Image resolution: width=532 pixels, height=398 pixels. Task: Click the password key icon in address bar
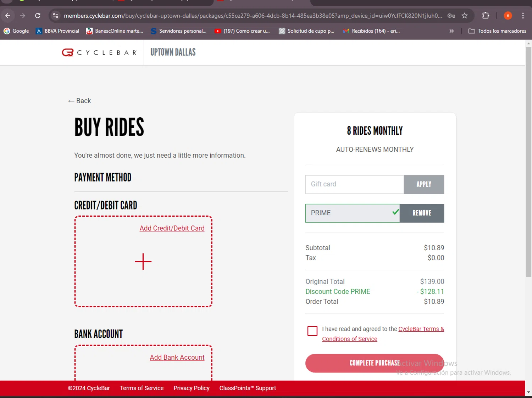pyautogui.click(x=451, y=16)
